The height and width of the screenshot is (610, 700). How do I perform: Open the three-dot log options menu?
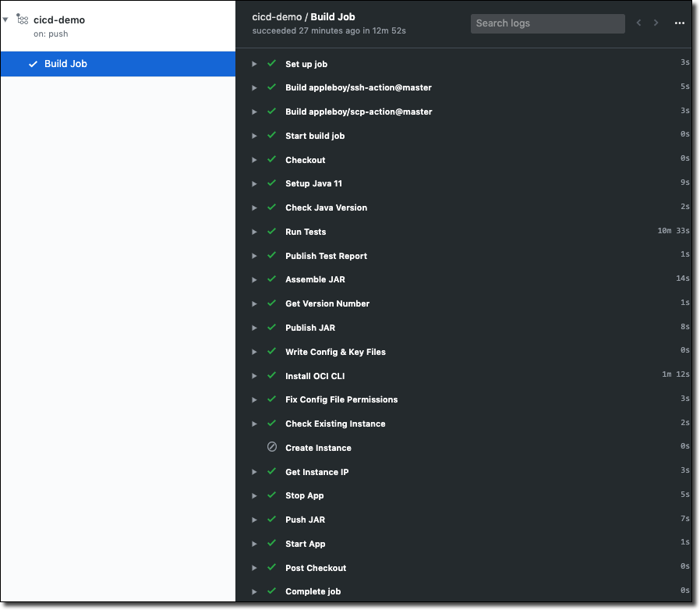679,23
